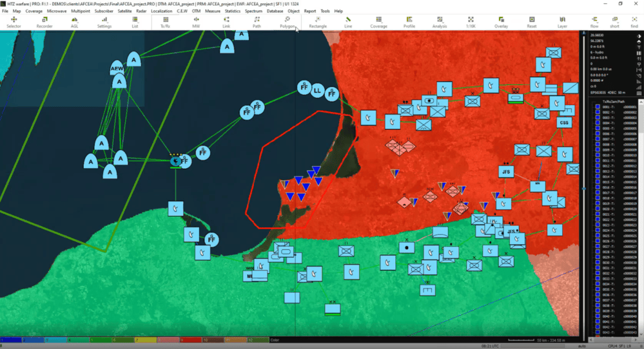Open the Profile tool

(x=409, y=23)
